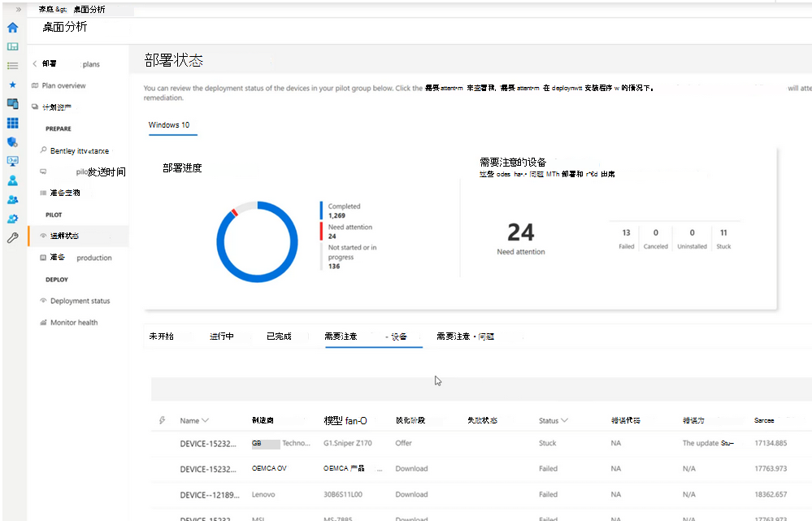The image size is (812, 521).
Task: Click the Troubleshooting wrench icon
Action: tap(11, 237)
